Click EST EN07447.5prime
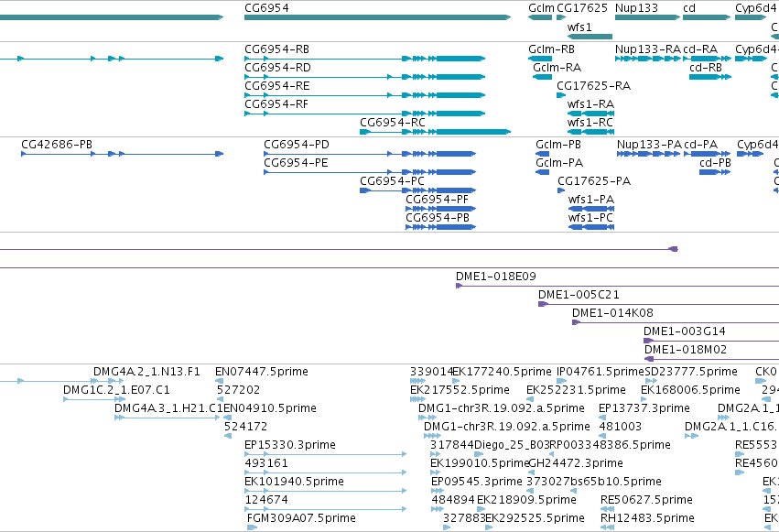Screen dimensions: 779x532 (x=261, y=372)
